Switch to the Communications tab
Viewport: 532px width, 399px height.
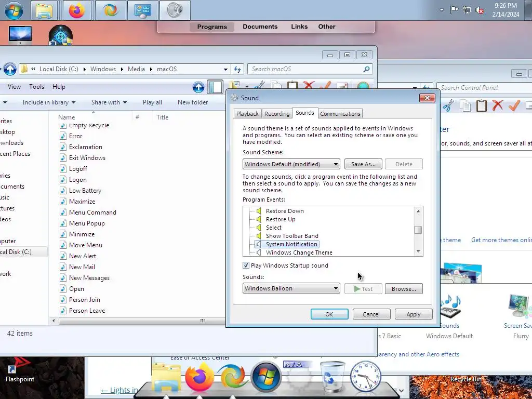point(340,114)
